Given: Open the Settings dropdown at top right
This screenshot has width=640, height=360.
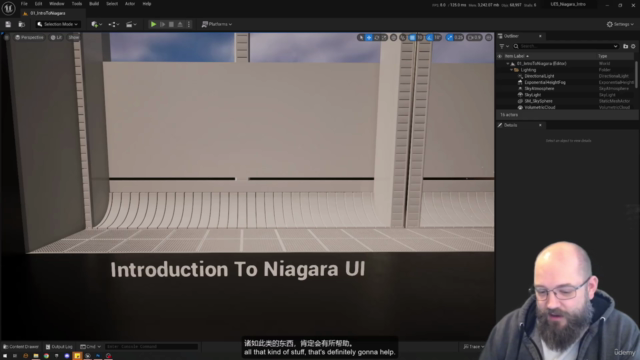Looking at the screenshot, I should [620, 24].
